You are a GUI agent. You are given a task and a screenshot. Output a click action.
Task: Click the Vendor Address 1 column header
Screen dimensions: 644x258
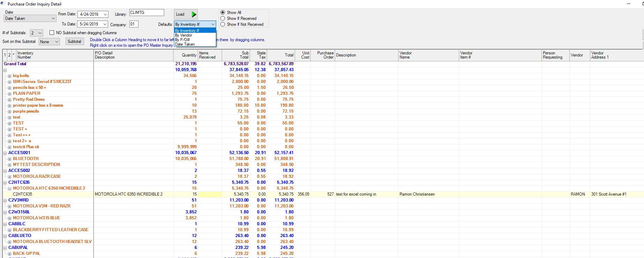point(617,55)
